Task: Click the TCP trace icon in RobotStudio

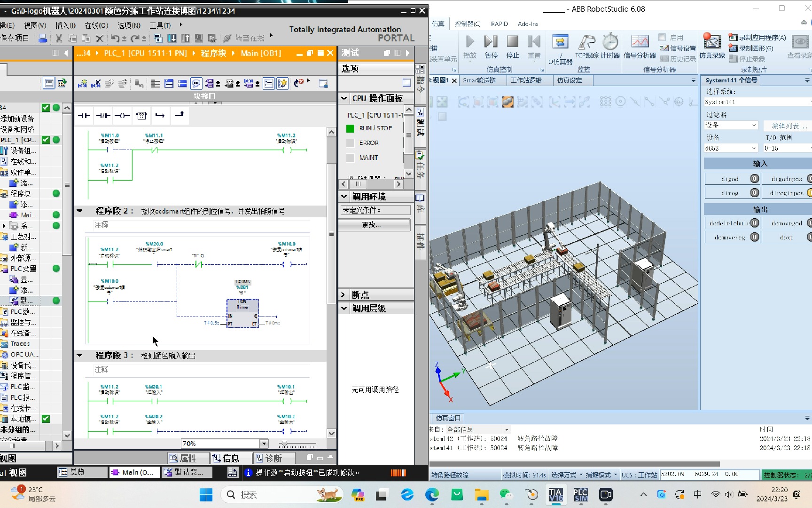Action: click(x=587, y=46)
